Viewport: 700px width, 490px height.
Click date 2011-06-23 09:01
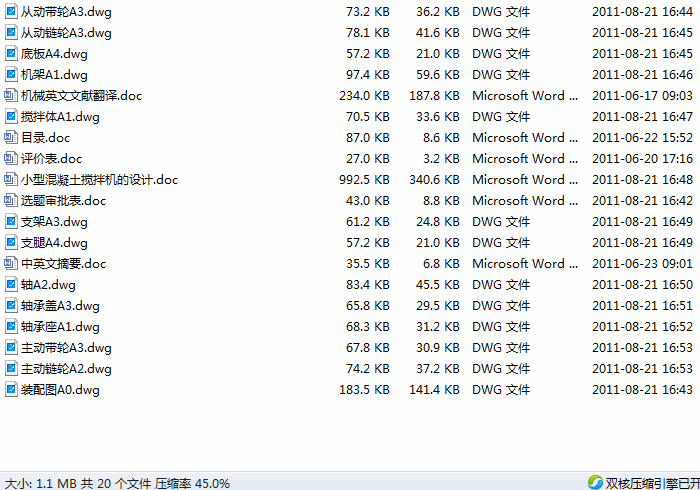coord(642,263)
